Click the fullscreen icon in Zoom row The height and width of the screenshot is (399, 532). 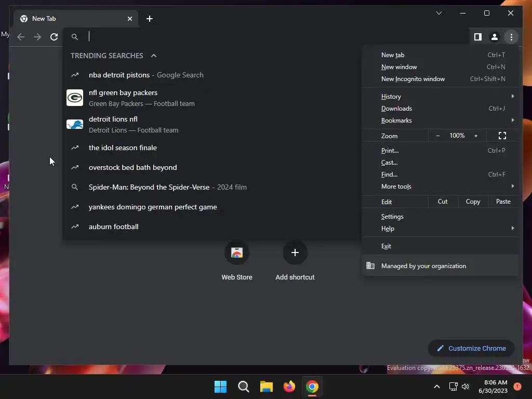tap(502, 136)
